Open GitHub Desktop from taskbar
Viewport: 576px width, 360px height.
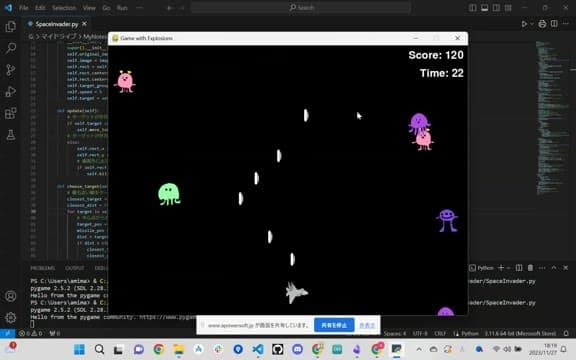tap(278, 349)
